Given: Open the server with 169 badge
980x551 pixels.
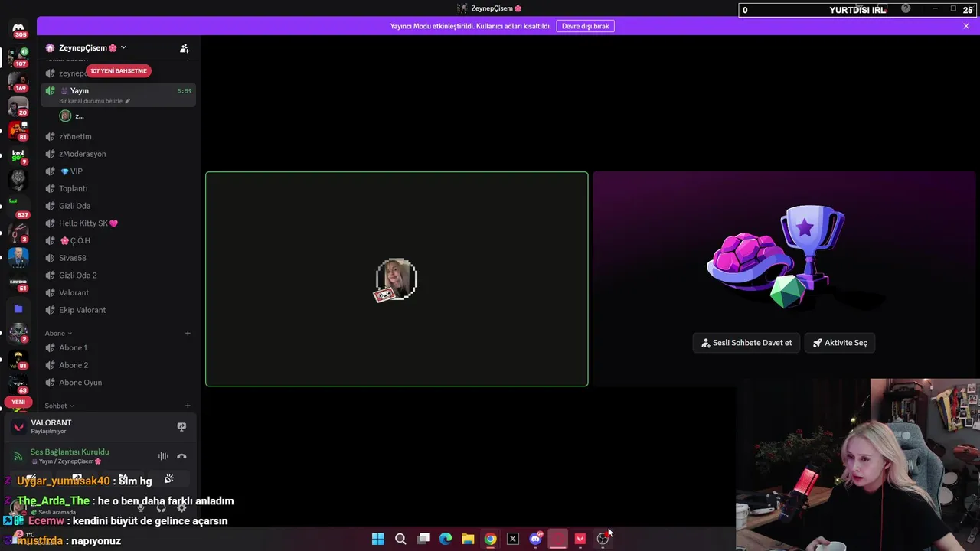Looking at the screenshot, I should point(18,80).
